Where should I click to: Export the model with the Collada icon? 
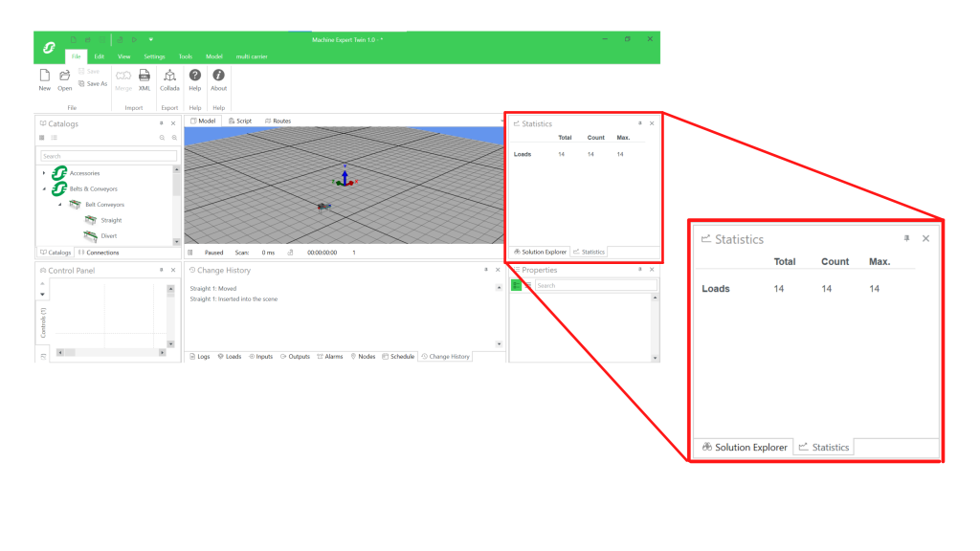click(169, 76)
